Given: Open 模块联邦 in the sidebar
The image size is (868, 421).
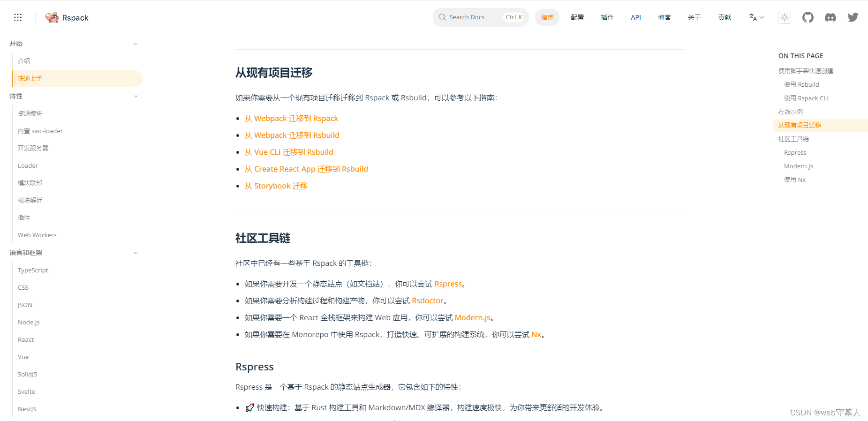Looking at the screenshot, I should click(x=30, y=183).
